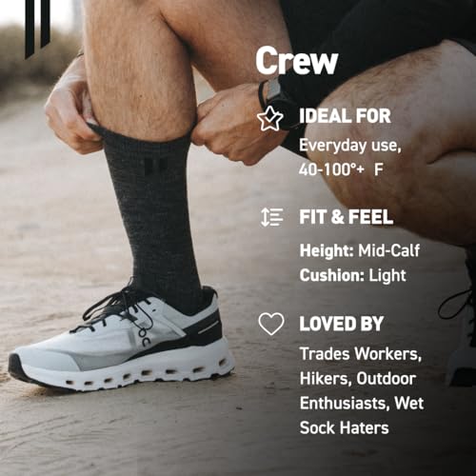Click the IDEAL FOR heading
This screenshot has width=476, height=476.
coord(345,116)
